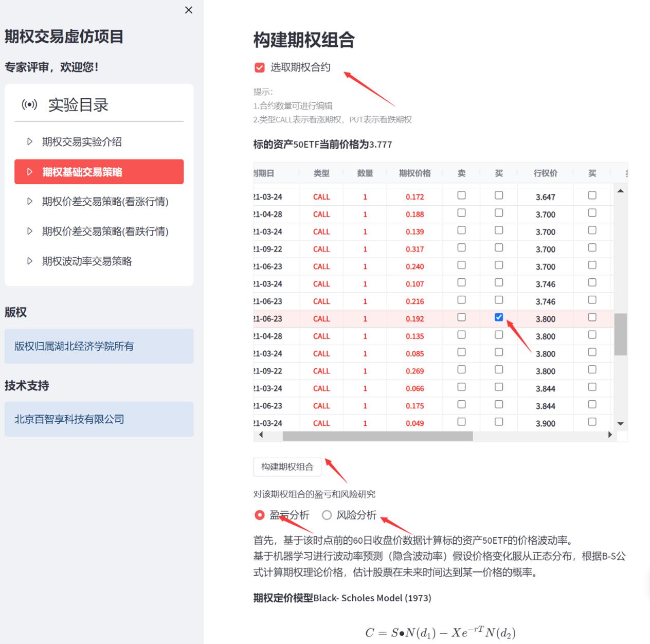Edit quantity cell in the 0.216 row
Image resolution: width=650 pixels, height=644 pixels.
pos(365,301)
